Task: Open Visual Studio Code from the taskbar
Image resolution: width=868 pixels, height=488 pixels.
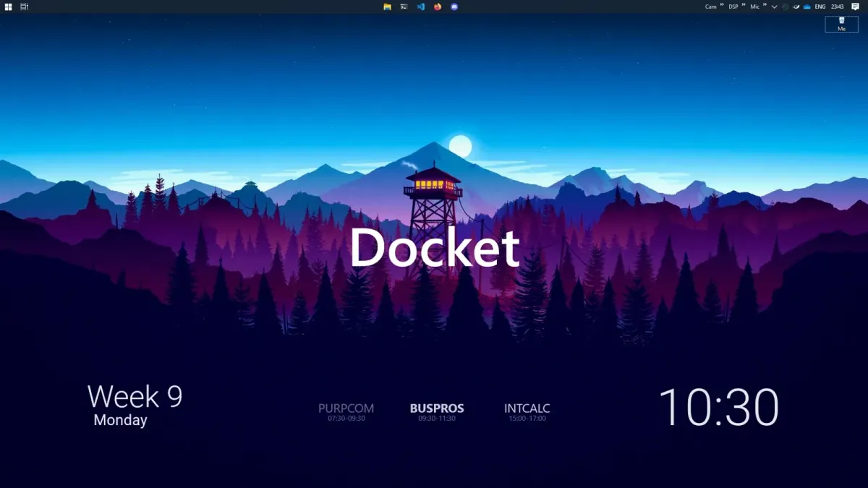Action: pos(420,7)
